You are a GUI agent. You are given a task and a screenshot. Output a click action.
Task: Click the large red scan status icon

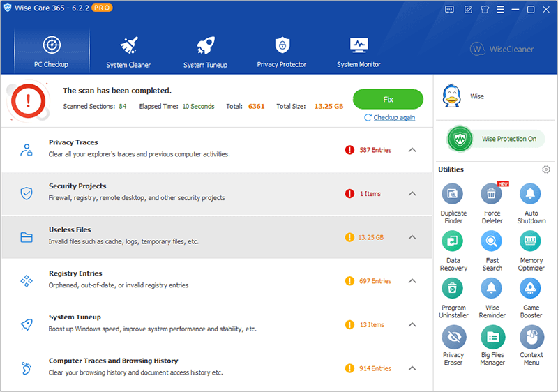click(x=28, y=101)
